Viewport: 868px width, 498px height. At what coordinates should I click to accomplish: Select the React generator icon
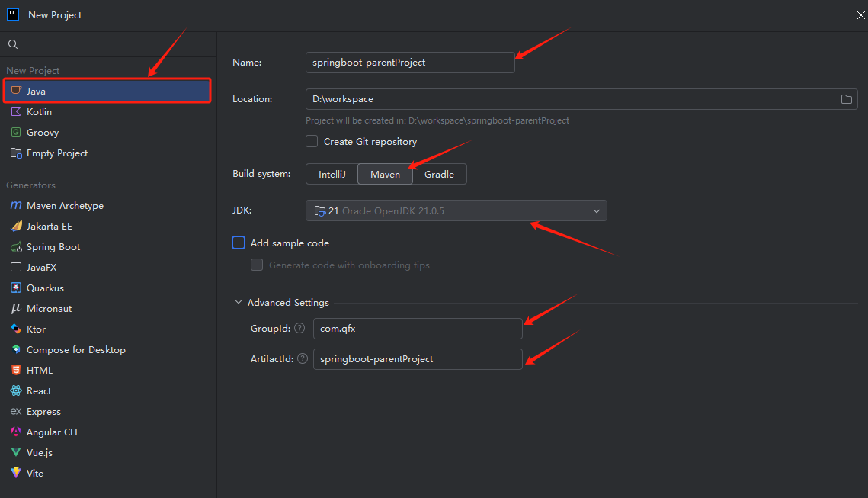(x=16, y=391)
